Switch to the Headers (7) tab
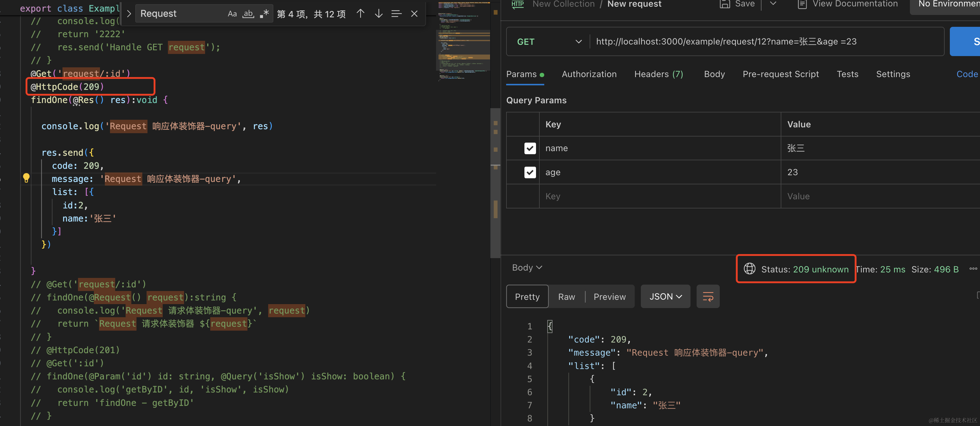This screenshot has height=426, width=980. (x=659, y=74)
